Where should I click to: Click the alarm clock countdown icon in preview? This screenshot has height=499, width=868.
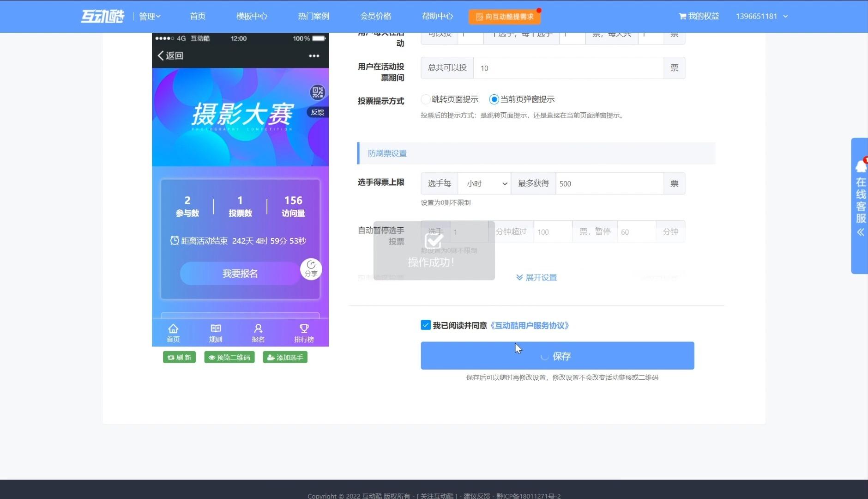[174, 240]
